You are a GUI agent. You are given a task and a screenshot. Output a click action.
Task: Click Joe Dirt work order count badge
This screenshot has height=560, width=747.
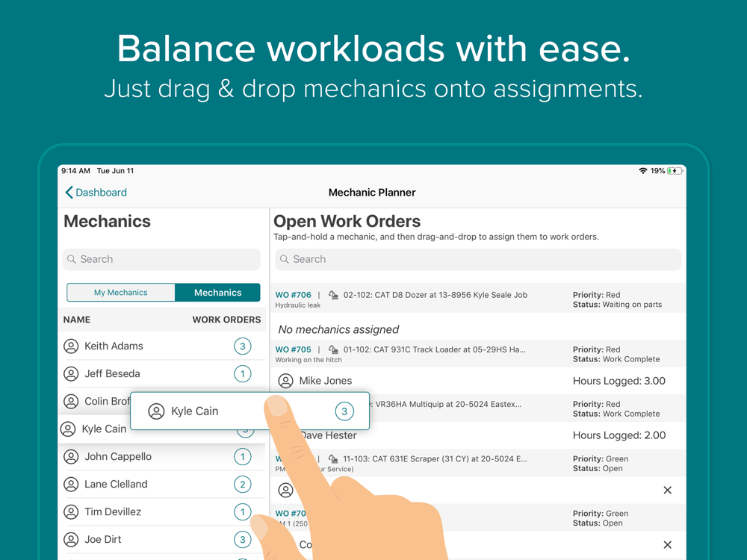click(x=243, y=540)
